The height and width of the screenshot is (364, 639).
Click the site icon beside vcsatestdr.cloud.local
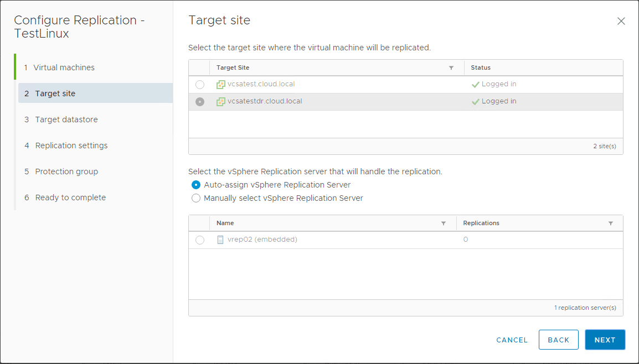pyautogui.click(x=221, y=101)
